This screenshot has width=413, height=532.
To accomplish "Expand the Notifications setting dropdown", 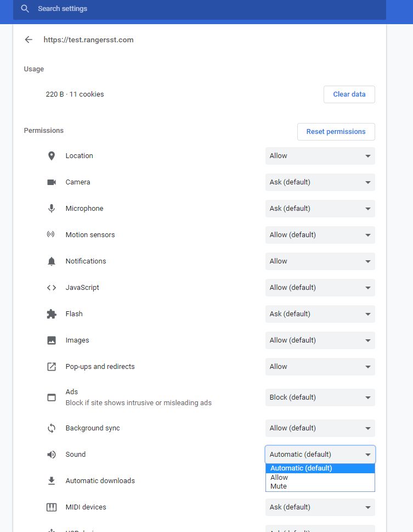I will coord(320,261).
